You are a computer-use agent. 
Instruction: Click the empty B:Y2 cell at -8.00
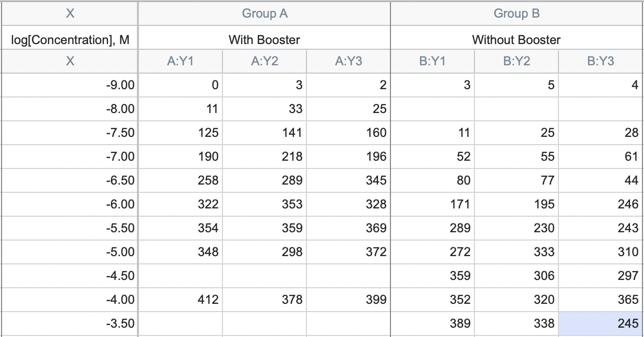[516, 109]
